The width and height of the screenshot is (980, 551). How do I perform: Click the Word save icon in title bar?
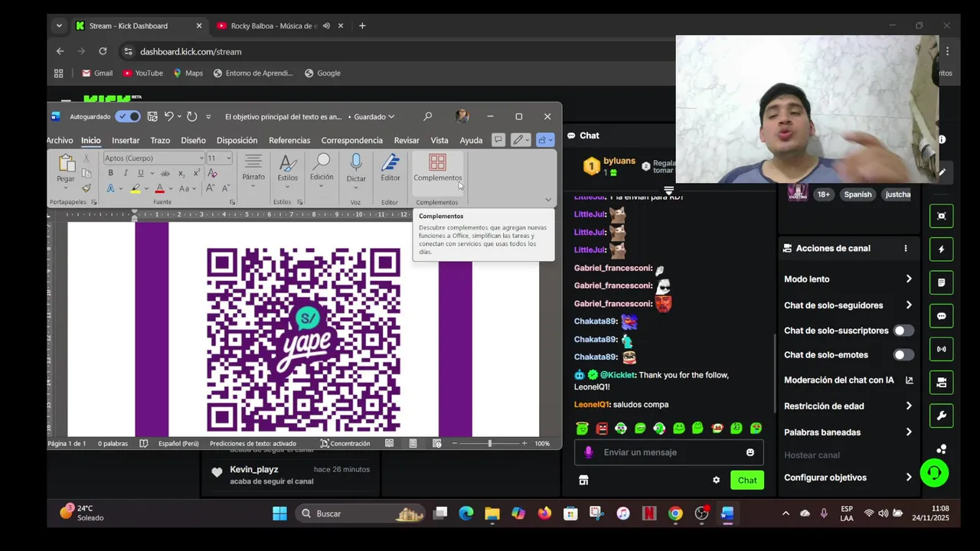click(152, 116)
